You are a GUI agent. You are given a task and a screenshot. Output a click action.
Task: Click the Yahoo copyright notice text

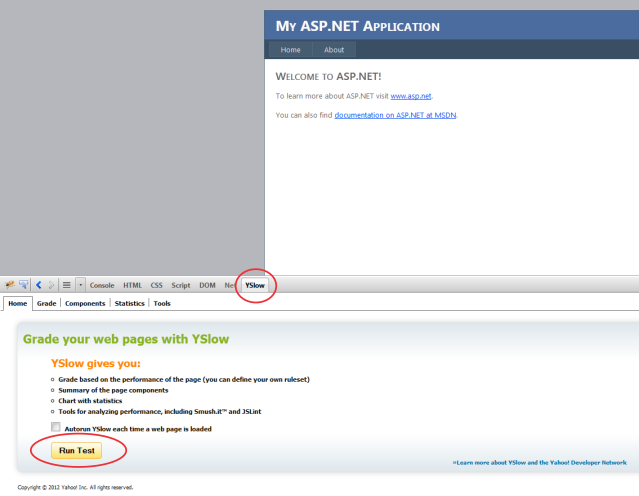pyautogui.click(x=75, y=487)
